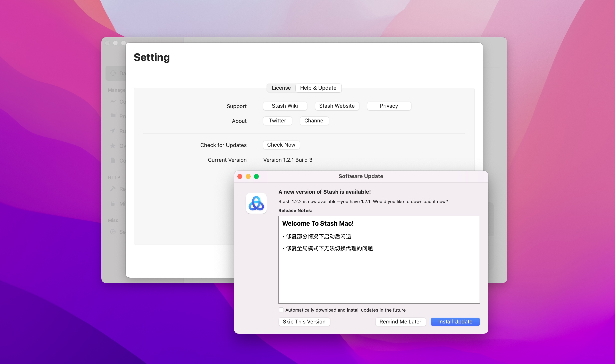Open Twitter social link

click(x=277, y=120)
